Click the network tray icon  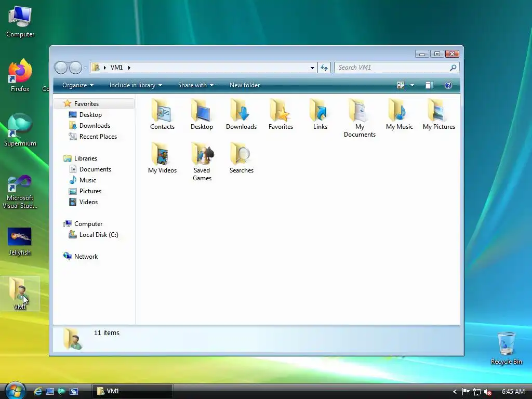477,392
